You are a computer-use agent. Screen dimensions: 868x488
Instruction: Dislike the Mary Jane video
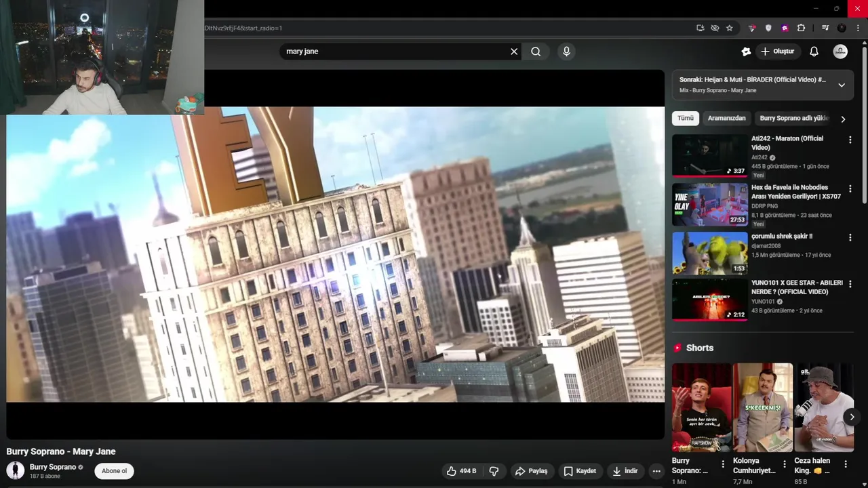pos(494,471)
